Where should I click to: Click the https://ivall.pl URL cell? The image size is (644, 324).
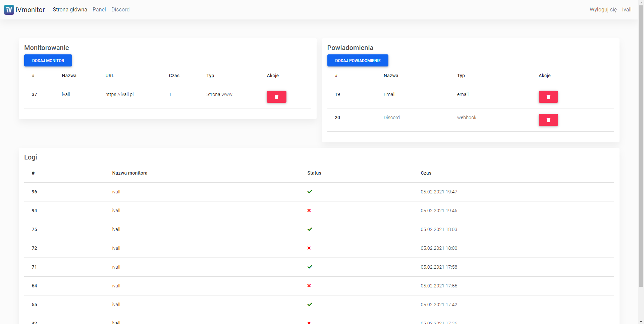pos(119,94)
